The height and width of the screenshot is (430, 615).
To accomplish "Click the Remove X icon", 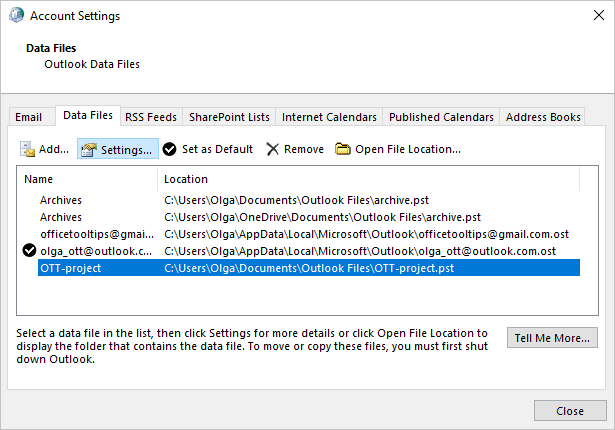I will 273,149.
